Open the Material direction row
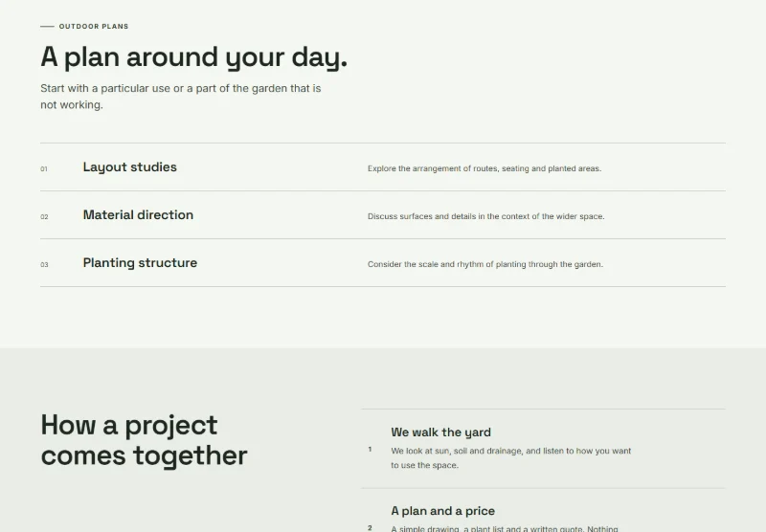The width and height of the screenshot is (766, 532). [x=383, y=214]
